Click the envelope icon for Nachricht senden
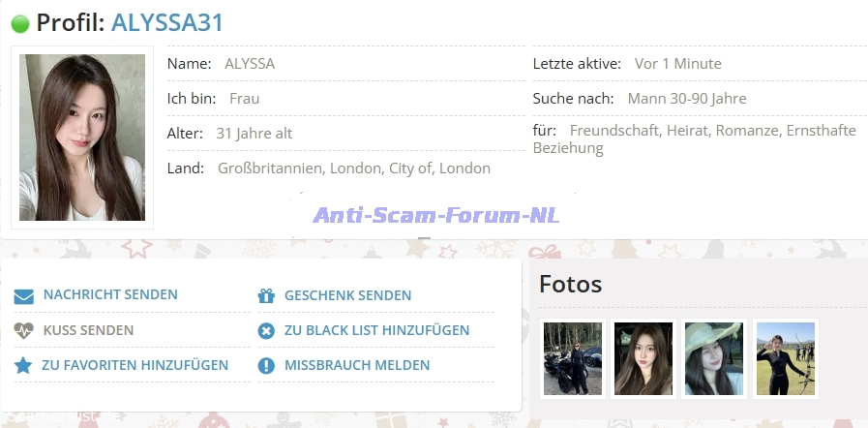The width and height of the screenshot is (868, 428). pos(24,296)
